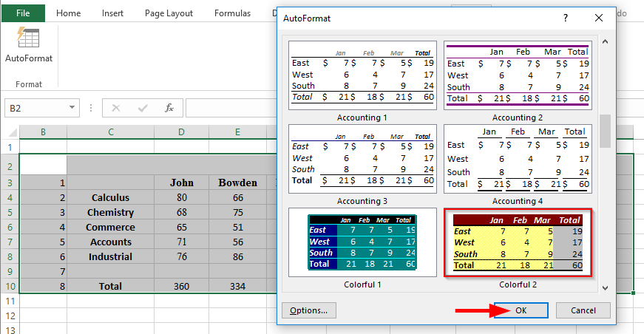Click the 'Calculus' cell
Screen dimensions: 644x334
(110, 197)
